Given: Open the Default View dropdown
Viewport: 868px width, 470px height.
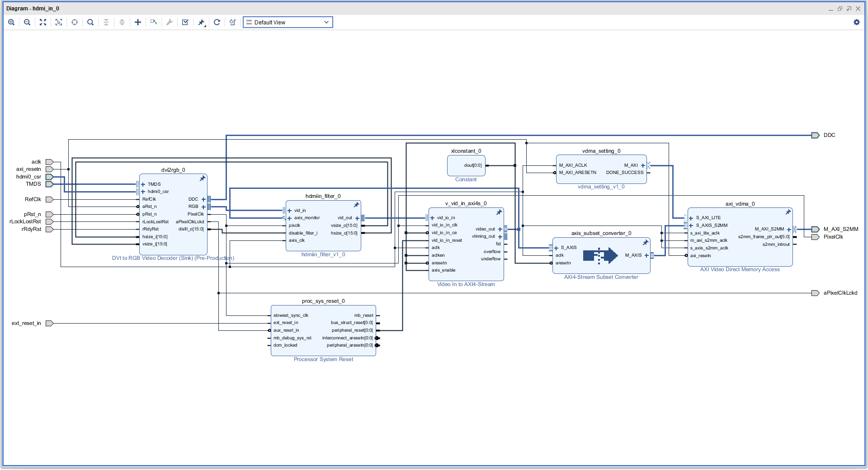Looking at the screenshot, I should tap(288, 22).
